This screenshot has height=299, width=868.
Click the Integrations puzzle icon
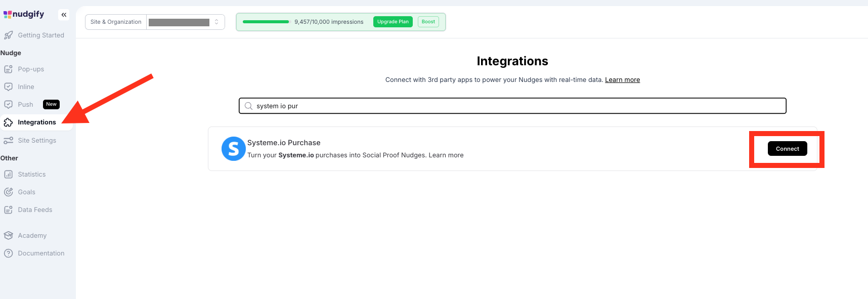tap(9, 122)
